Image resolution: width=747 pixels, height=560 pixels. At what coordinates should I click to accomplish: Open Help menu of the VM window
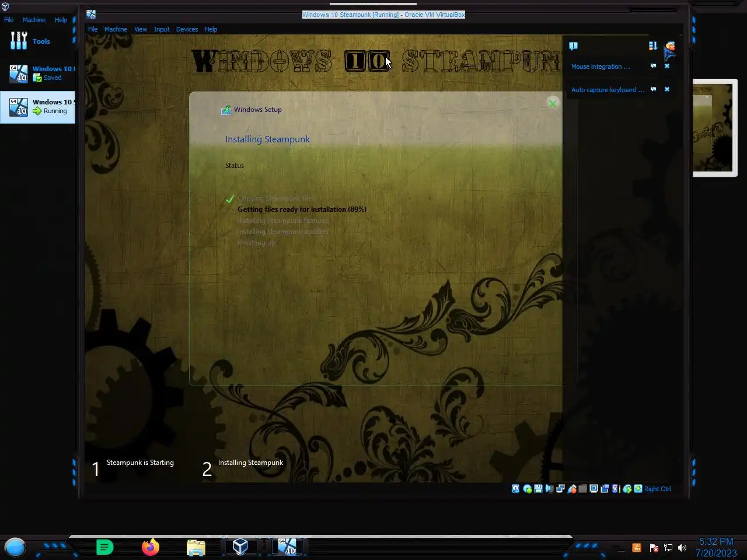tap(211, 29)
